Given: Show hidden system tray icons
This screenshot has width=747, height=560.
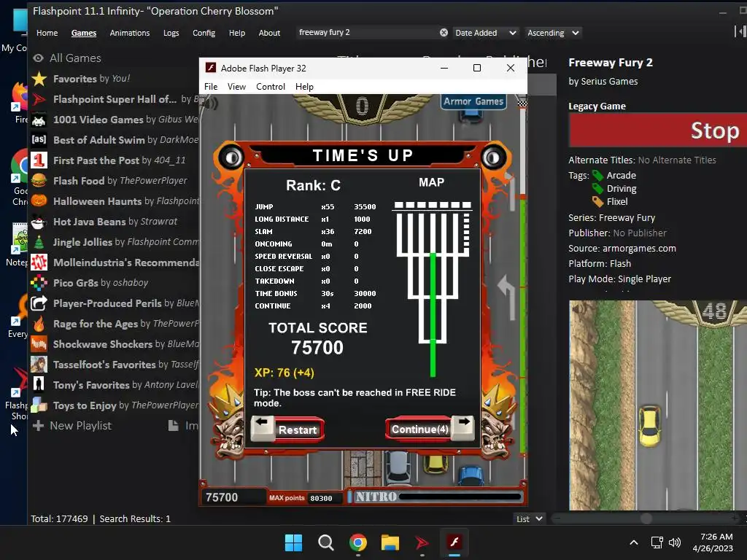Looking at the screenshot, I should pos(634,542).
